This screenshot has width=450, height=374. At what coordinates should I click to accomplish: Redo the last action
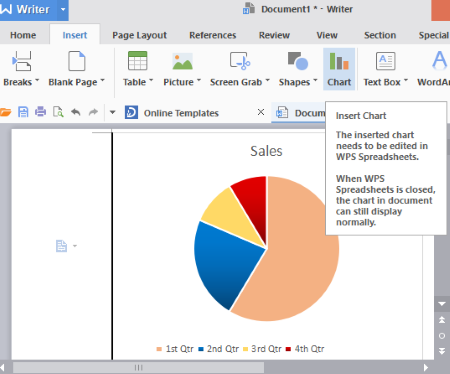[x=93, y=112]
